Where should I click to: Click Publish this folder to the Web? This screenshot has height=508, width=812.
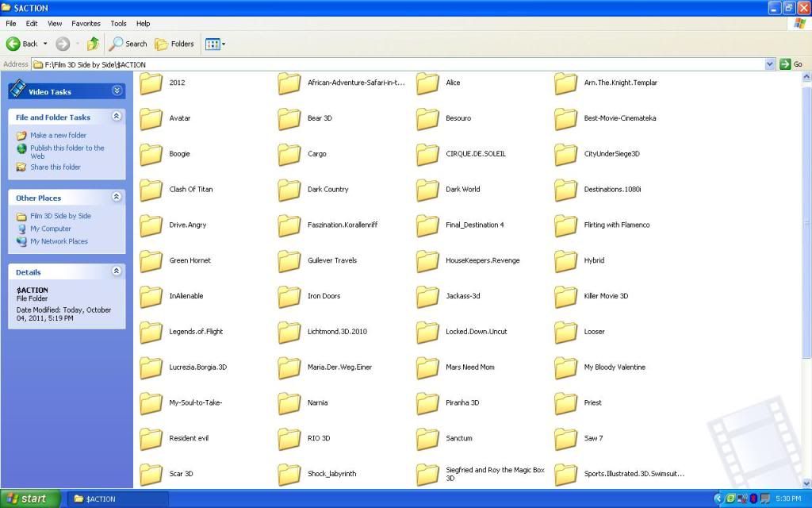coord(67,152)
